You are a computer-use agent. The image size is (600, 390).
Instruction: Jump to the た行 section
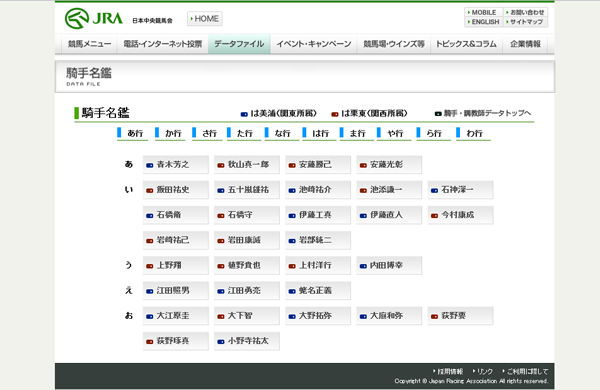244,134
